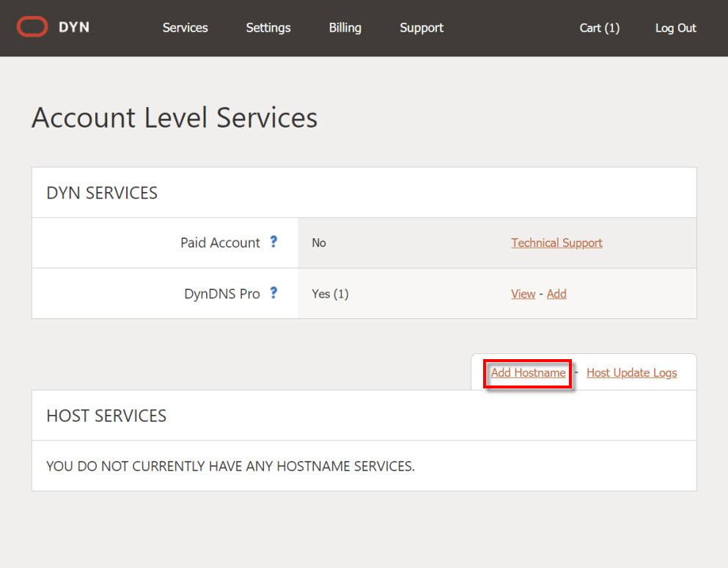Click the Yes (1) DynDNS Pro status

coord(330,294)
